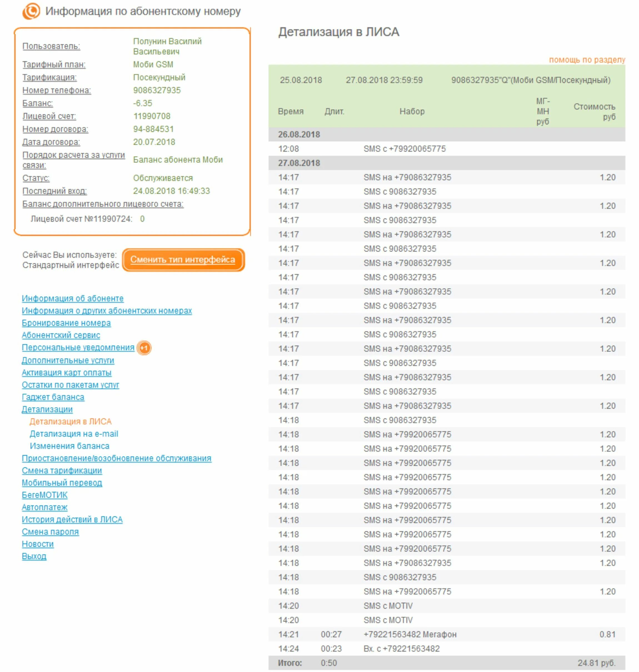Open 'Информация об абоненте' link
The height and width of the screenshot is (672, 639).
pyautogui.click(x=73, y=298)
